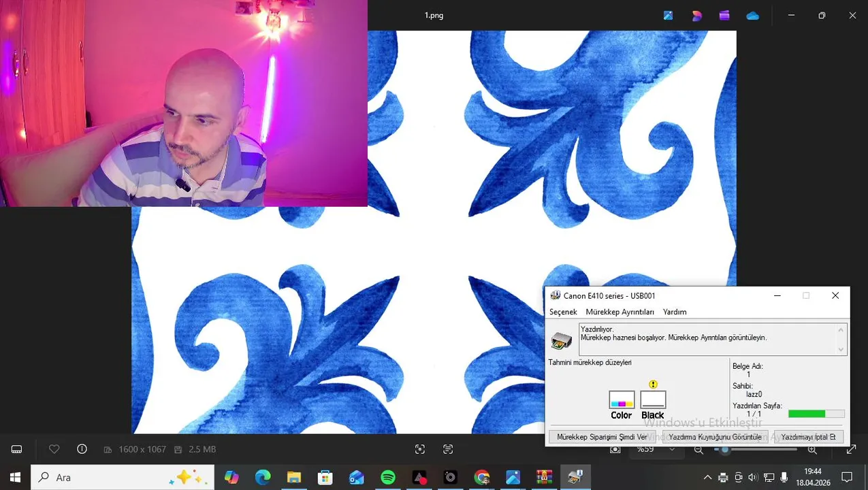Open the clock showing 19:44
This screenshot has height=490, width=868.
point(813,477)
